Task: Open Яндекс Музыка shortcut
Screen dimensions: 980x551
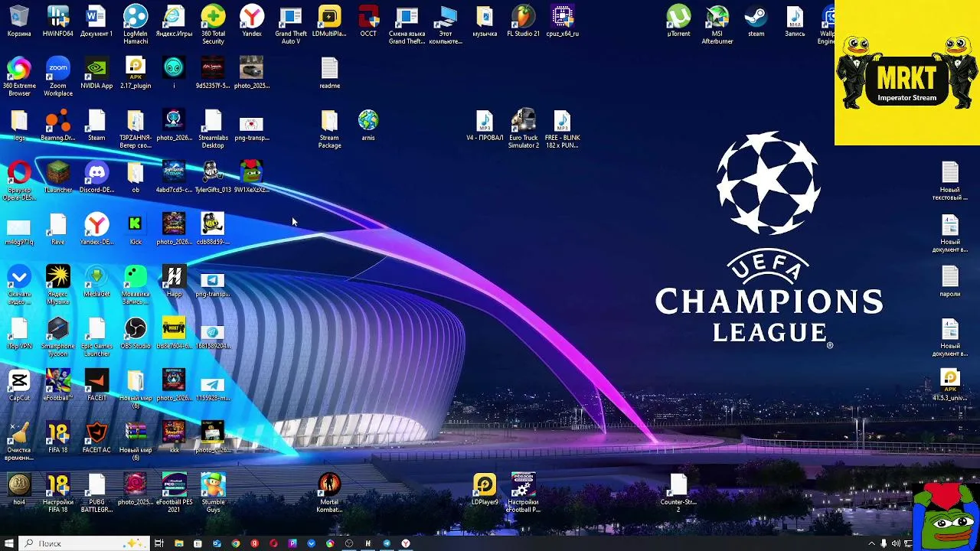Action: click(x=57, y=285)
